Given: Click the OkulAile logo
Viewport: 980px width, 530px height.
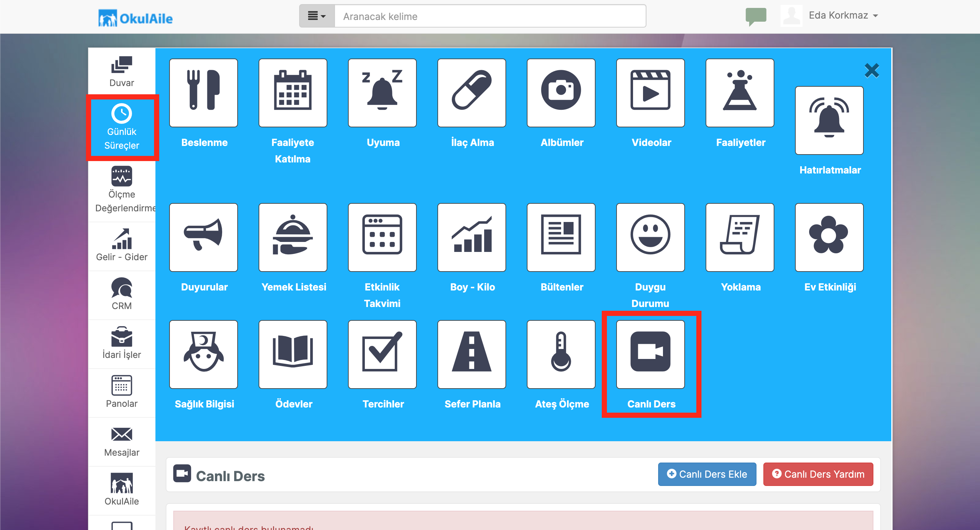Looking at the screenshot, I should (135, 18).
